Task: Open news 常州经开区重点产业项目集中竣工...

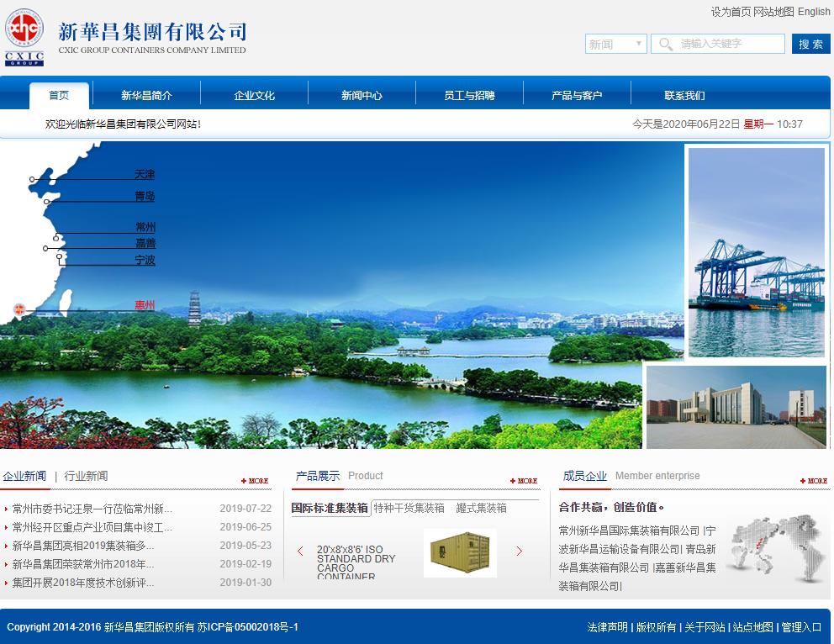Action: pyautogui.click(x=92, y=527)
